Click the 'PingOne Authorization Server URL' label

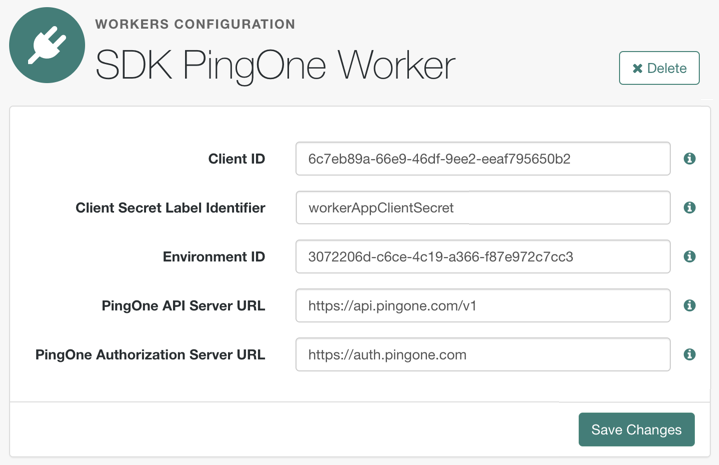(x=150, y=354)
